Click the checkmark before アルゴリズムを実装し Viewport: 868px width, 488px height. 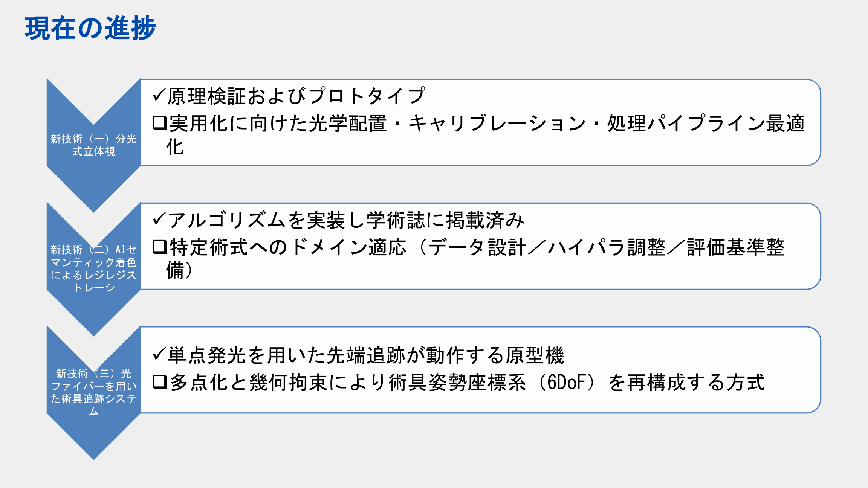pos(159,219)
